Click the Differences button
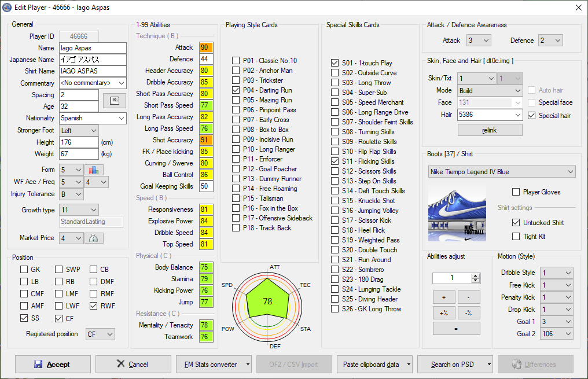This screenshot has height=379, width=588. (x=535, y=364)
